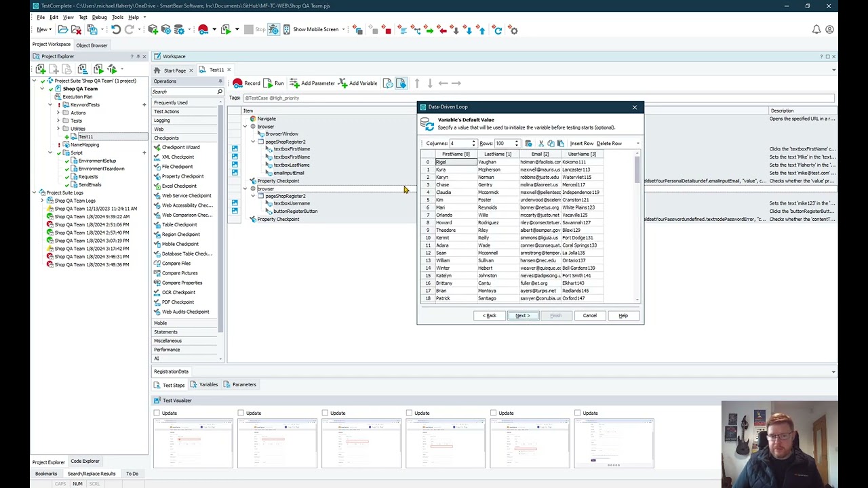
Task: Switch to the Object Browser tab
Action: point(92,45)
